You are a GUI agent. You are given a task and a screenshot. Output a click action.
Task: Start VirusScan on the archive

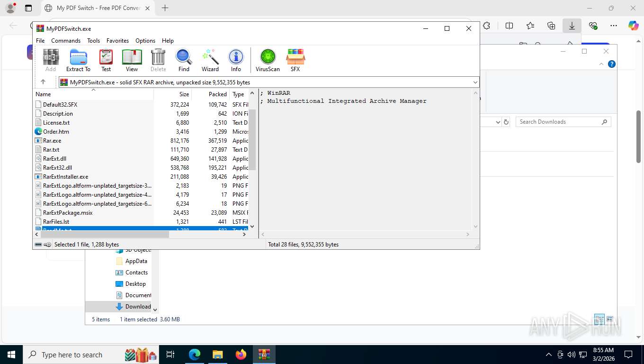click(268, 60)
